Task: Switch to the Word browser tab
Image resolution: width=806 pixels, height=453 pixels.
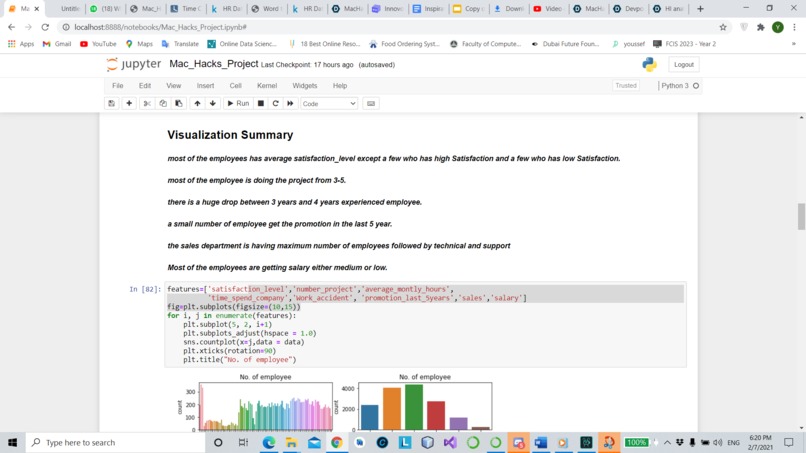Action: click(x=266, y=9)
